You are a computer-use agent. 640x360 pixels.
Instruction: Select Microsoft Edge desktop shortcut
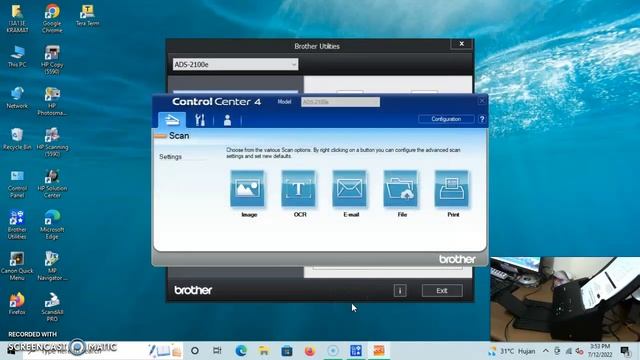pyautogui.click(x=52, y=224)
